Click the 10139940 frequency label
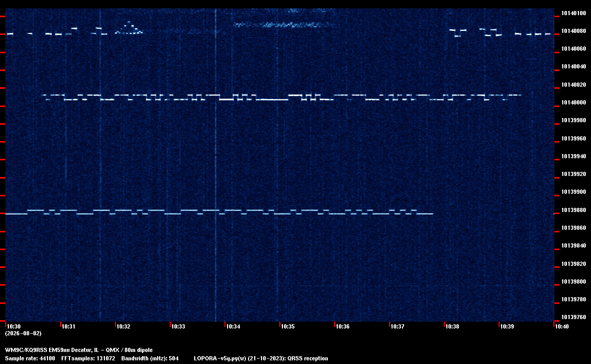The width and height of the screenshot is (591, 364). (574, 156)
